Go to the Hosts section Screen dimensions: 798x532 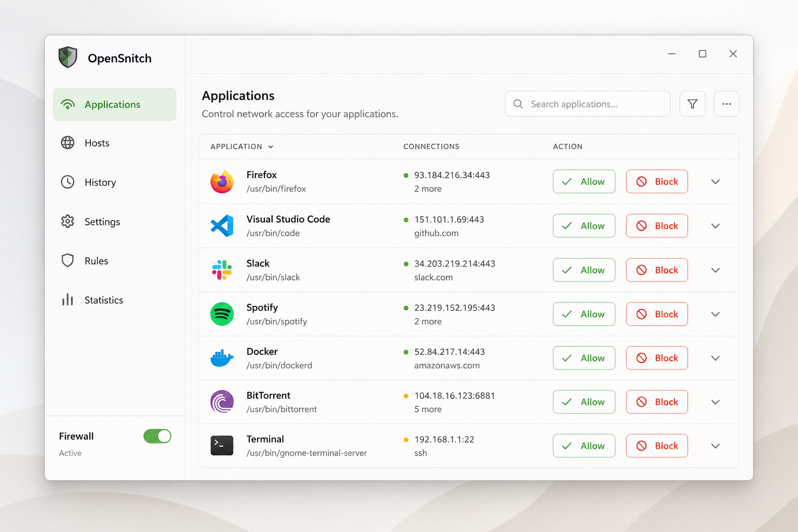tap(114, 143)
